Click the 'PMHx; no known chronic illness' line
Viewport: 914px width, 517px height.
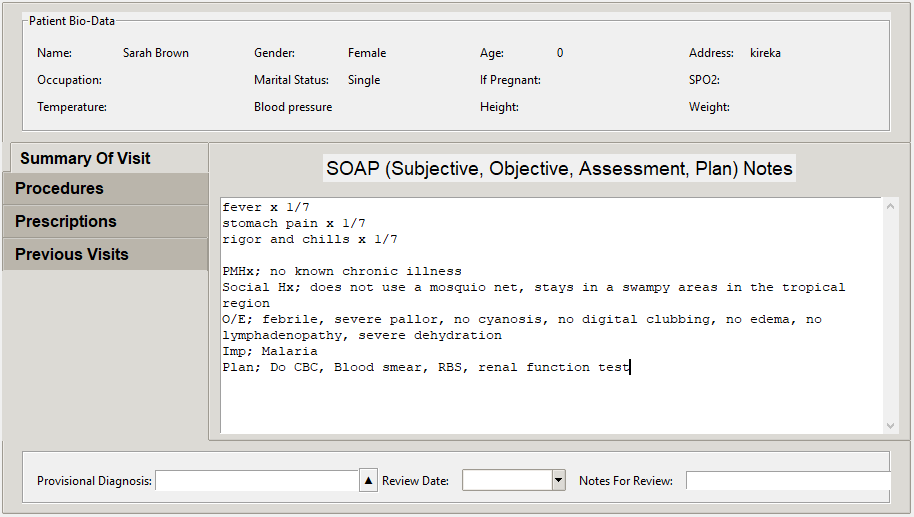(x=342, y=272)
